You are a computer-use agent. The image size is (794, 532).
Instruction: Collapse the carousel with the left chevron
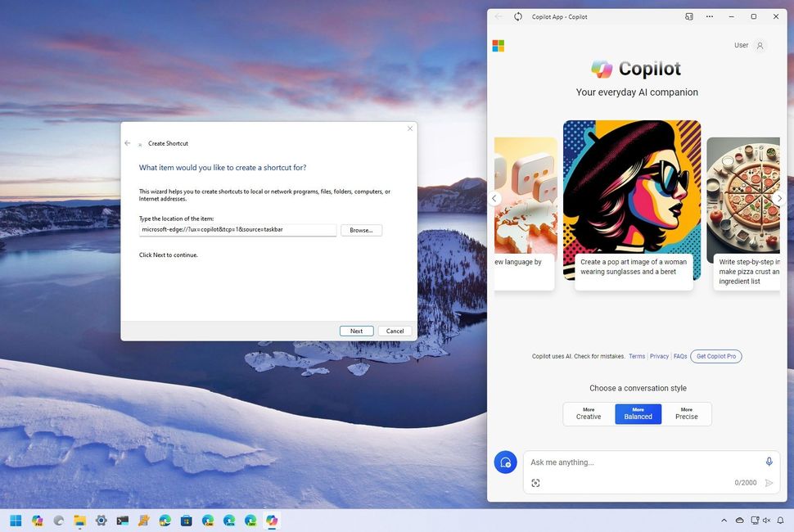(494, 198)
